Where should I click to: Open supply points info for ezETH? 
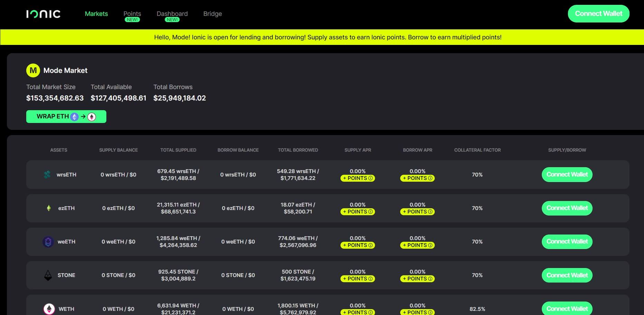(x=371, y=212)
